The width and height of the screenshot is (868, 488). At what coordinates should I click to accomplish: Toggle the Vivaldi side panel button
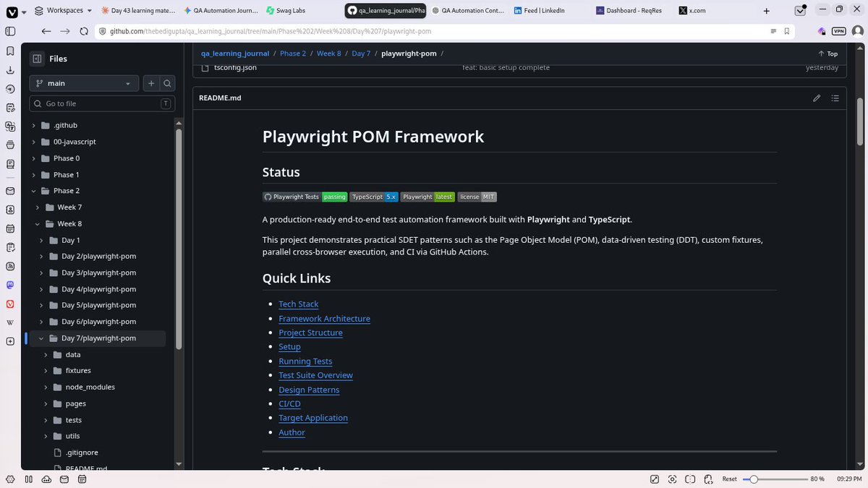[x=10, y=31]
